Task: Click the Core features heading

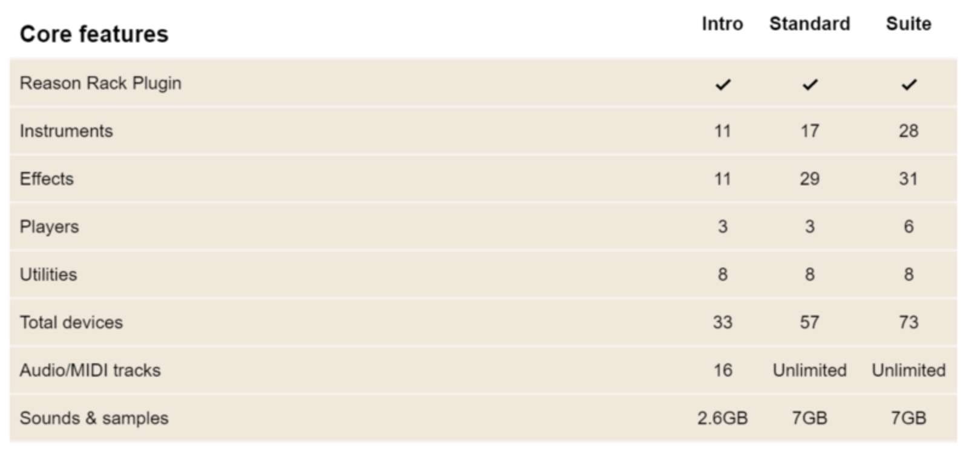Action: 94,35
